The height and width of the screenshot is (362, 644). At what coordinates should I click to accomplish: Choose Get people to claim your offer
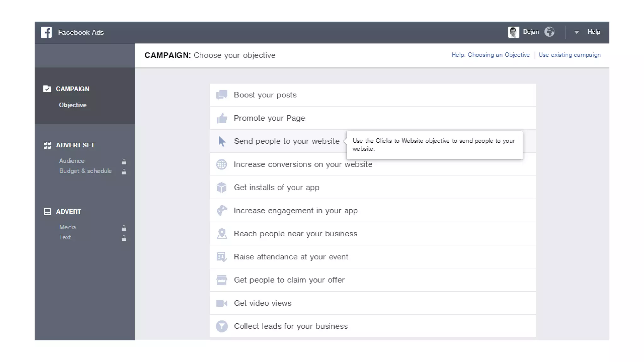pos(289,280)
